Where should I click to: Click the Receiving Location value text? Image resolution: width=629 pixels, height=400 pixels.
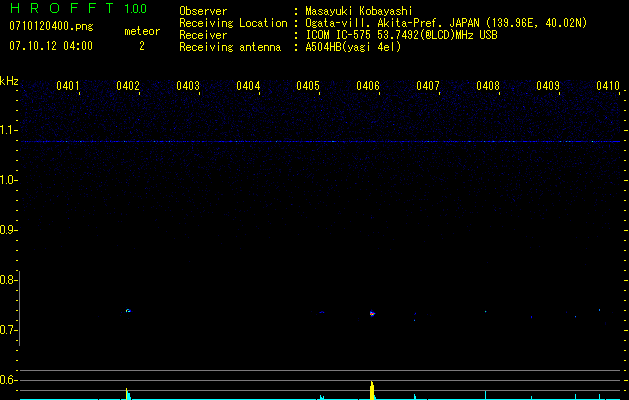446,23
